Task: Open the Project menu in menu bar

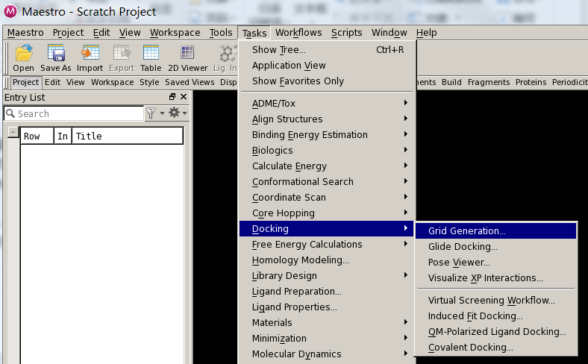Action: click(68, 33)
